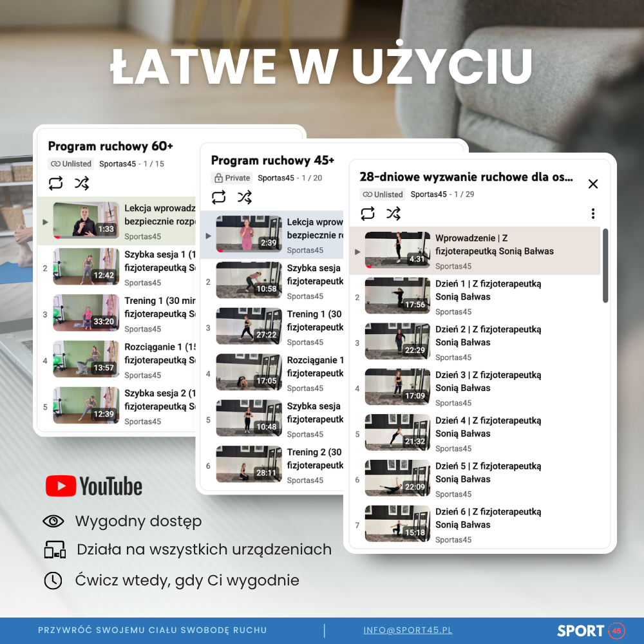
Task: Open three-dot menu in 28-dniowe wyzwanie playlist
Action: [x=592, y=214]
